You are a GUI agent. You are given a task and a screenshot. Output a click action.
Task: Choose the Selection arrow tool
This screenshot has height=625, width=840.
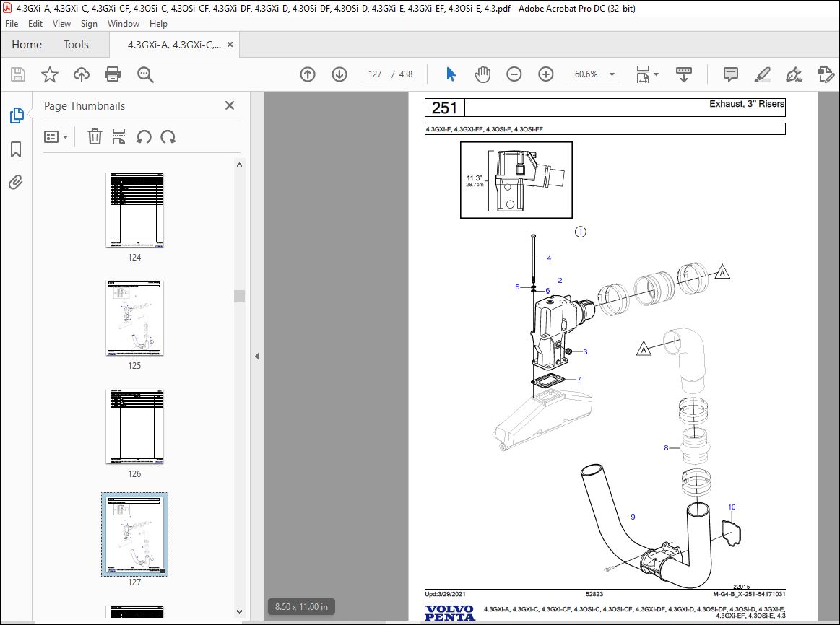tap(451, 74)
